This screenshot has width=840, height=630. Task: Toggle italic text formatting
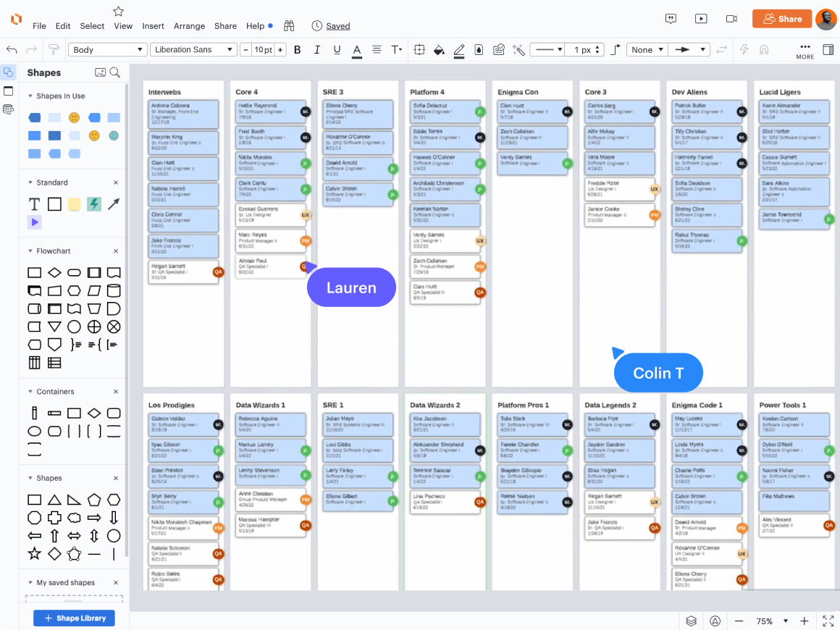(x=316, y=50)
